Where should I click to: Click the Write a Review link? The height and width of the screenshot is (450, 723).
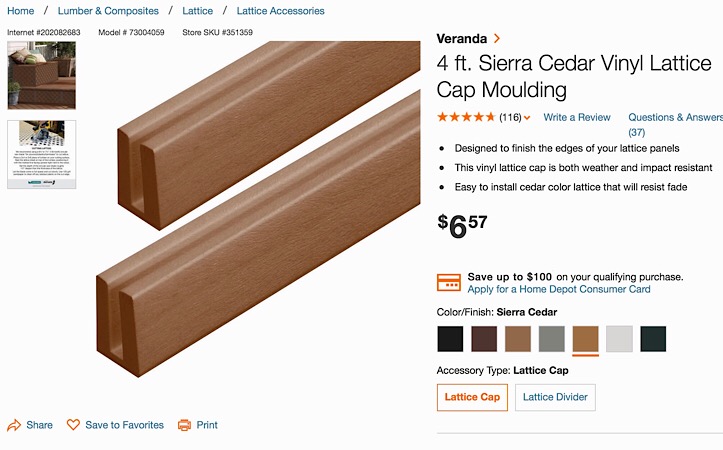(x=577, y=118)
